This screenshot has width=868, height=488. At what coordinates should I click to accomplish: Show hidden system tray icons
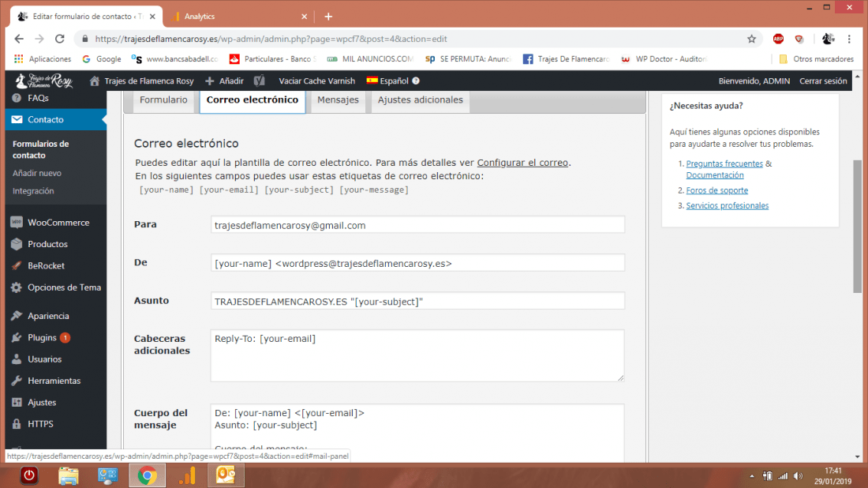point(752,476)
